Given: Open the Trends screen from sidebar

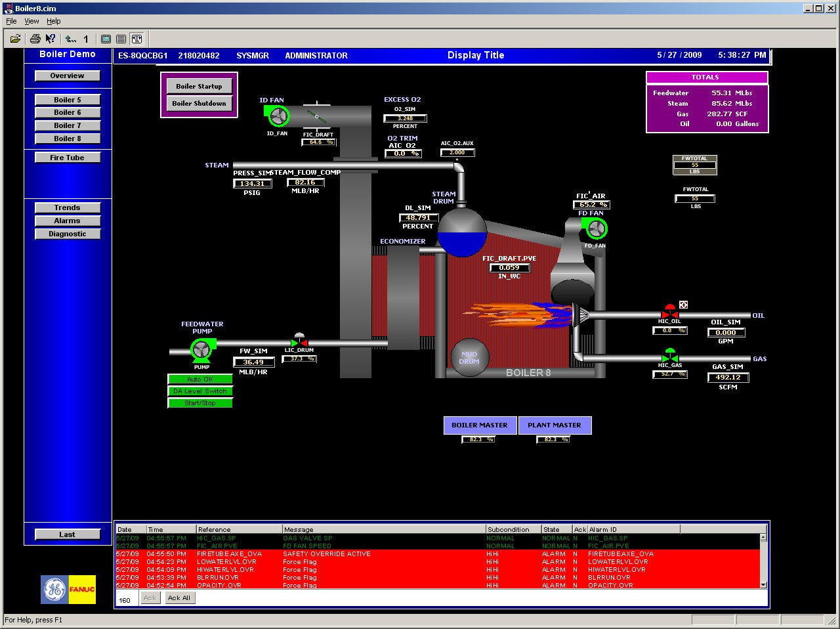Looking at the screenshot, I should coord(67,207).
